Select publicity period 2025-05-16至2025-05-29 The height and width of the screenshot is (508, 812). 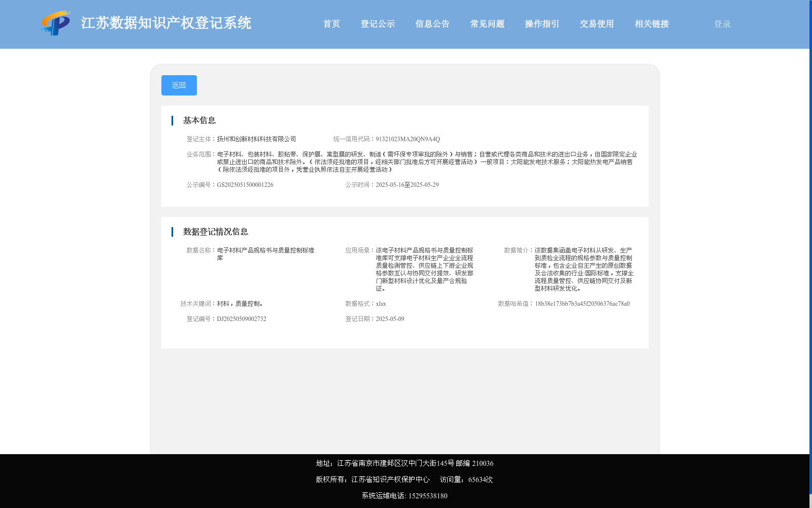[x=407, y=185]
